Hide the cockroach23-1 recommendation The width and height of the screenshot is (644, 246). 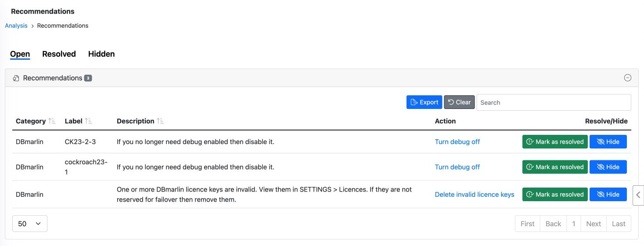tap(608, 167)
